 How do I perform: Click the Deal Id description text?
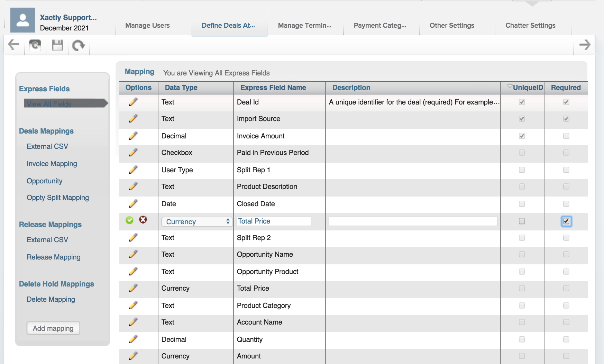(x=414, y=102)
